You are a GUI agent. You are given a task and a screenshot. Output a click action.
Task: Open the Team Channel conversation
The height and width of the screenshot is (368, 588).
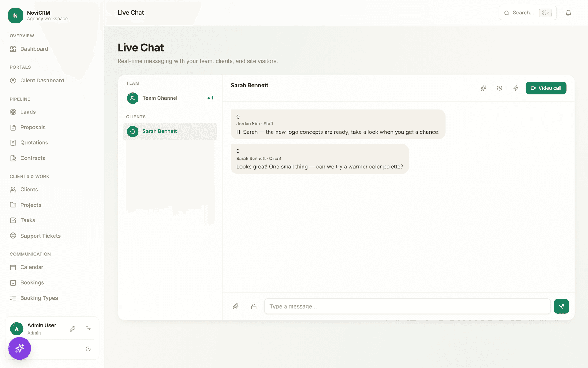click(170, 98)
